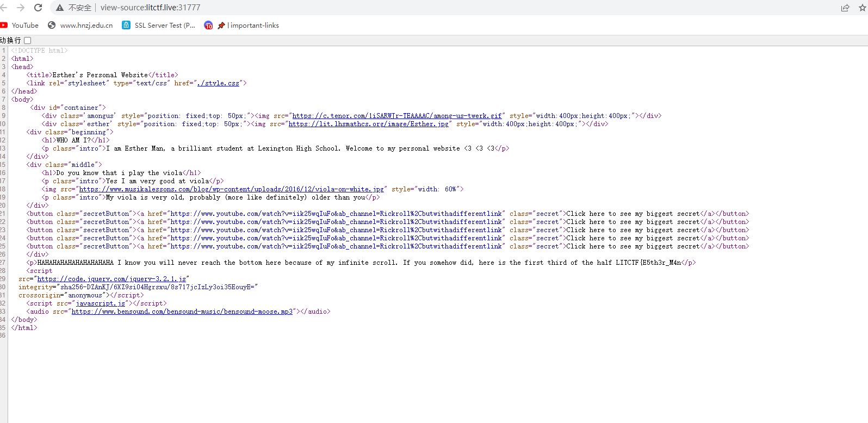Image resolution: width=868 pixels, height=423 pixels.
Task: Reload the view-source page
Action: pos(38,8)
